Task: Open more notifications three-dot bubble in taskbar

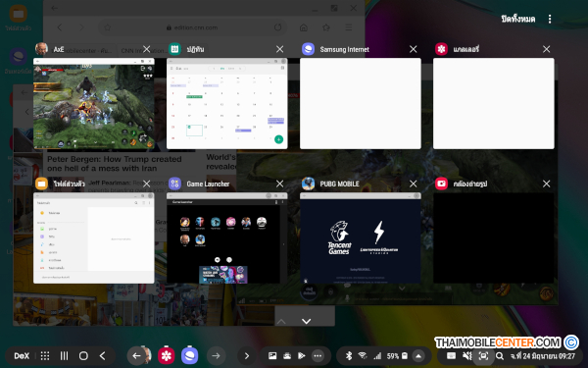Action: click(x=318, y=355)
